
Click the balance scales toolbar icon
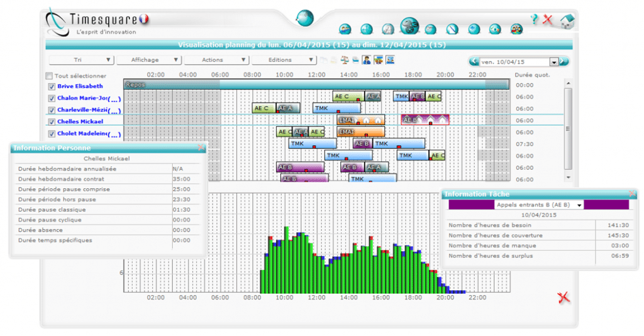(344, 60)
